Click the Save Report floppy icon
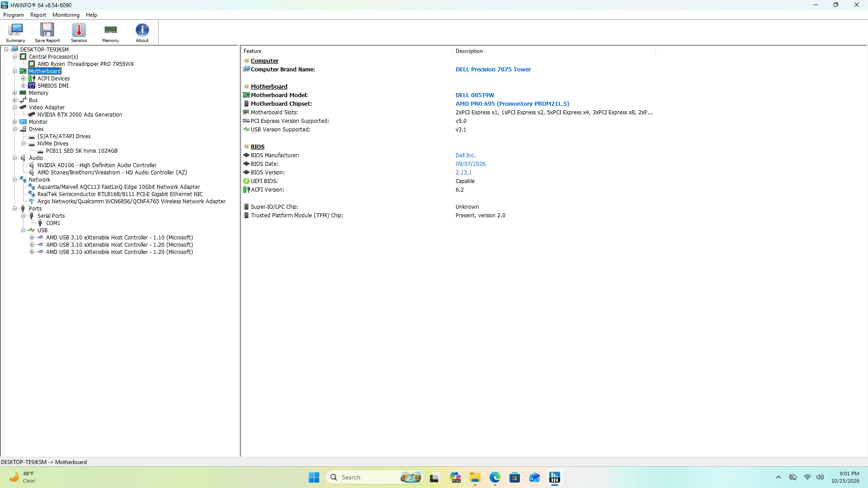This screenshot has height=488, width=868. point(47,33)
